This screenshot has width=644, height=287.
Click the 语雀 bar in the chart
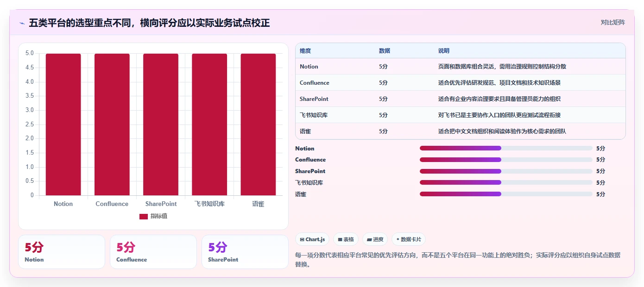point(258,125)
